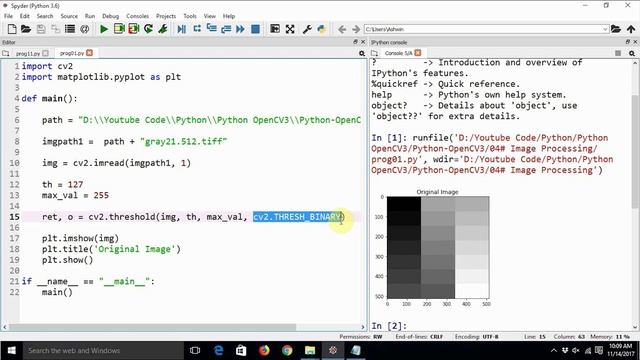Viewport: 640px width, 360px height.
Task: Open the Consoles menu
Action: click(x=138, y=16)
